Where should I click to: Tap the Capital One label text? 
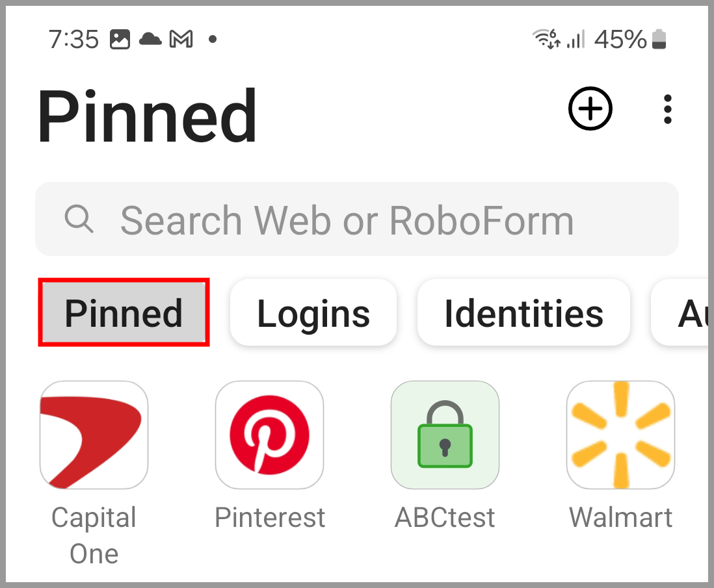click(x=94, y=535)
